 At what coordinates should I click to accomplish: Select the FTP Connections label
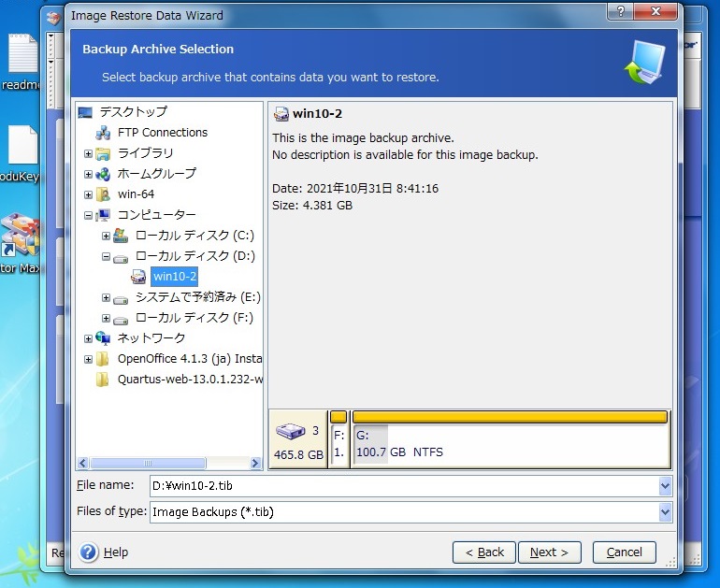click(x=163, y=133)
